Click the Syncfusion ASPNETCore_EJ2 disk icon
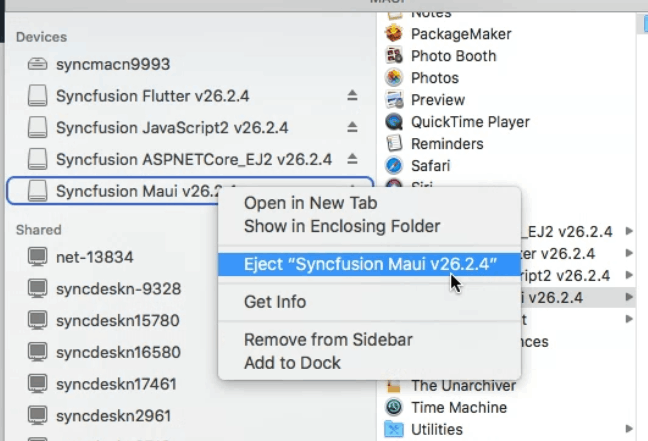 [37, 160]
